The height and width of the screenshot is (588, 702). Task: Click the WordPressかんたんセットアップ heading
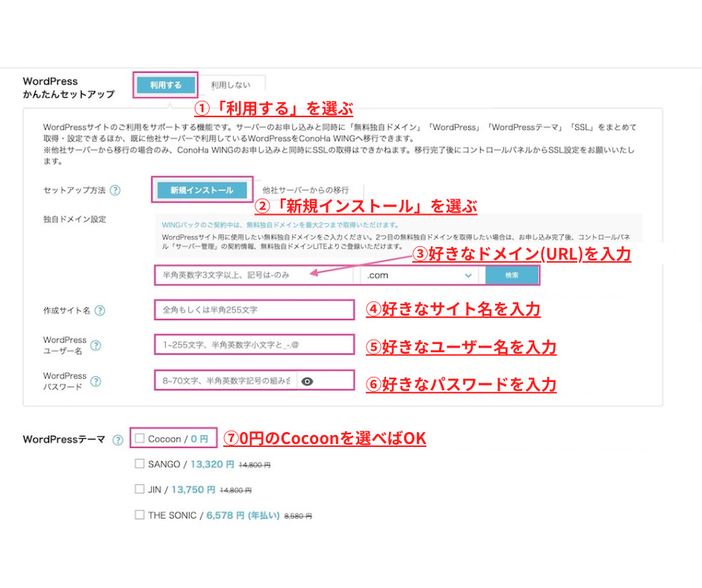pos(69,88)
